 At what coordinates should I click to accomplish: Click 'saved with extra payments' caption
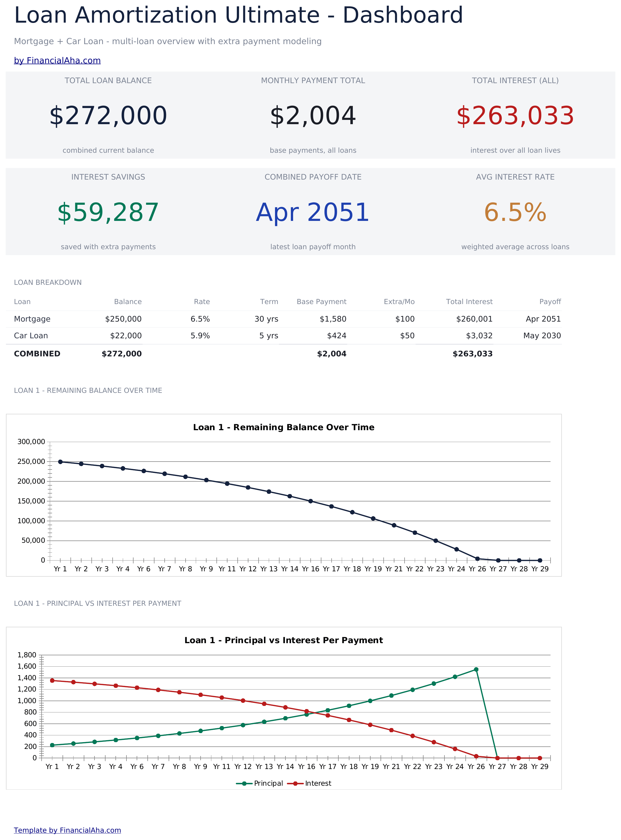[108, 247]
